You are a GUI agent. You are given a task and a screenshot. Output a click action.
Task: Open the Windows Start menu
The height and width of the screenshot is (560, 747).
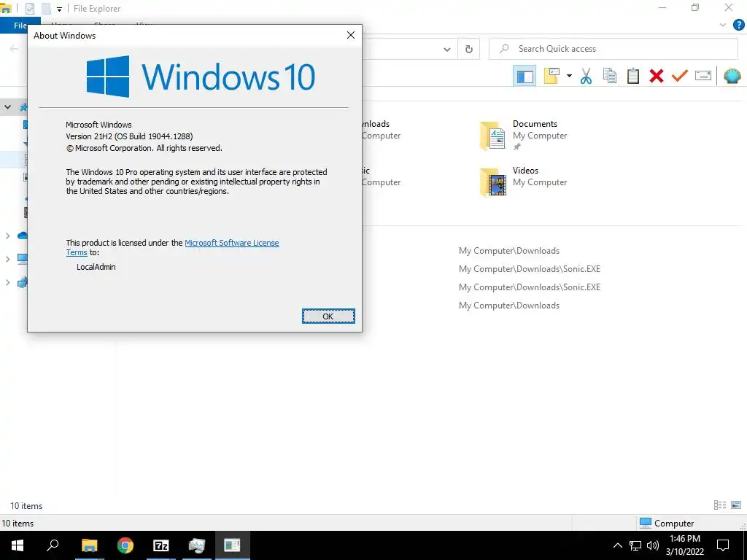[18, 545]
